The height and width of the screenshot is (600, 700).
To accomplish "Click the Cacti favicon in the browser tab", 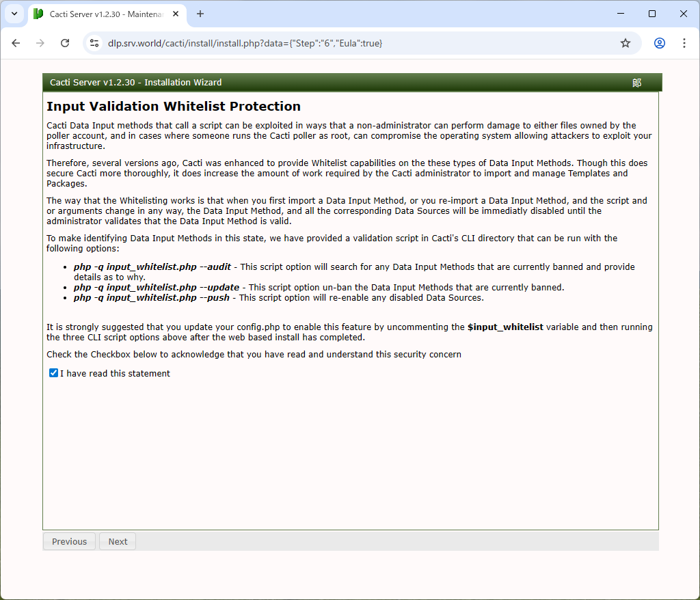I will pos(38,14).
